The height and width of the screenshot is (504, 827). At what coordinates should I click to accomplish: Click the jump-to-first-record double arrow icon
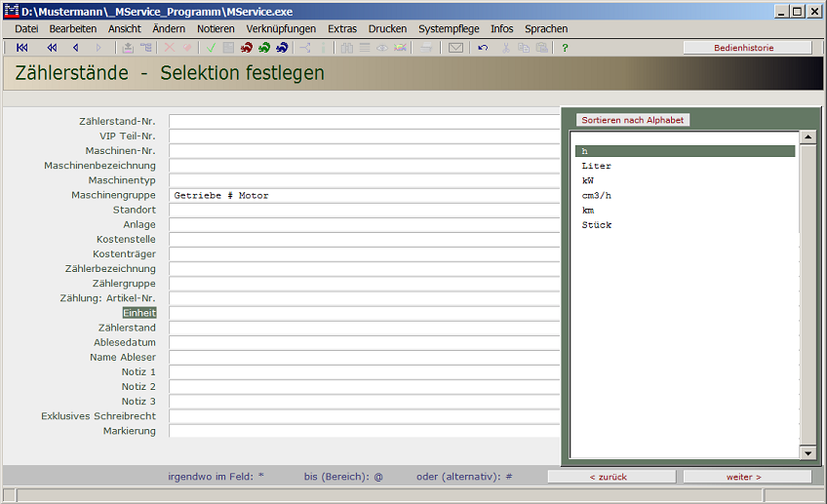22,48
